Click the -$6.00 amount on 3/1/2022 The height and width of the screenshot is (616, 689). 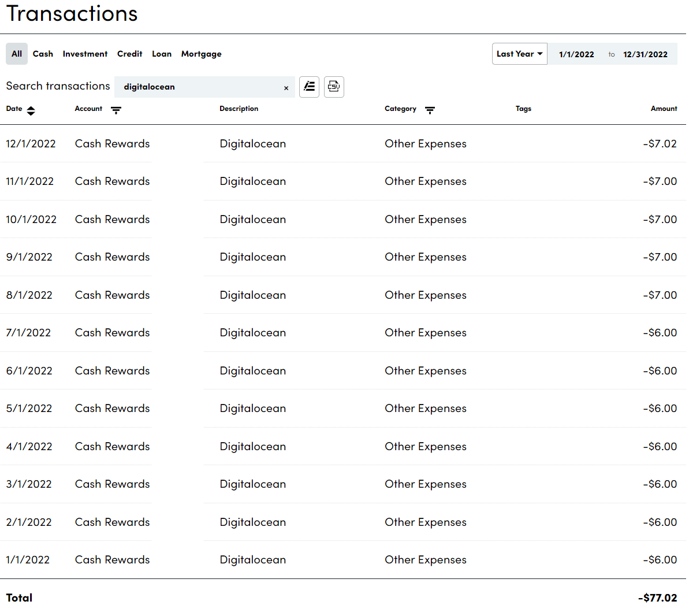click(x=660, y=484)
